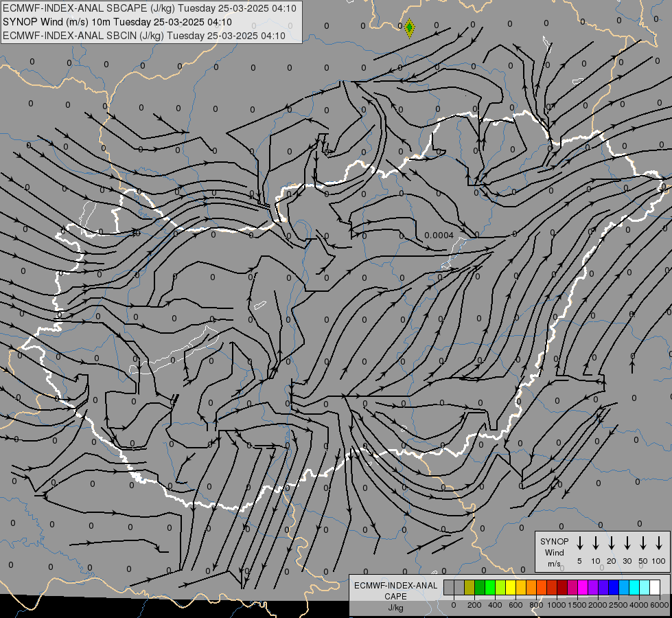Click the 100 m/s wind arrow in legend
This screenshot has height=618, width=672.
click(x=659, y=543)
